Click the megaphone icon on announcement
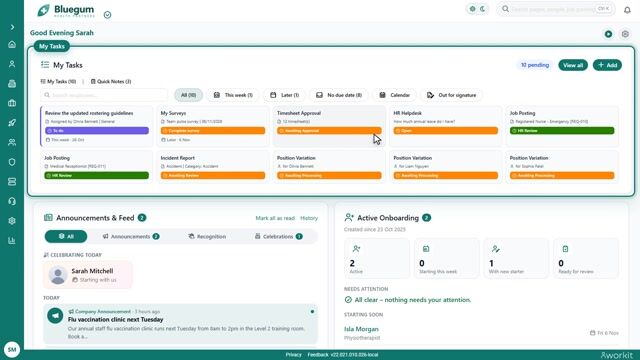 tap(55, 316)
